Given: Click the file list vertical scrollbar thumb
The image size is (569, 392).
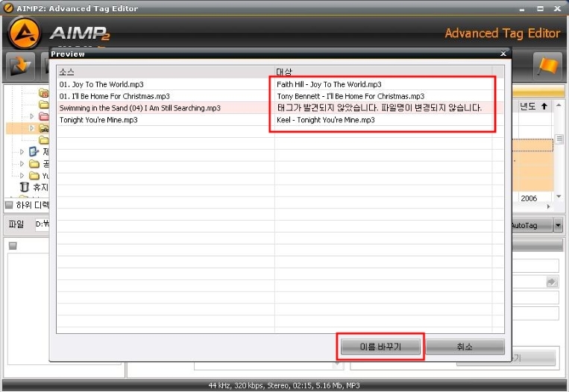Looking at the screenshot, I should tap(559, 139).
